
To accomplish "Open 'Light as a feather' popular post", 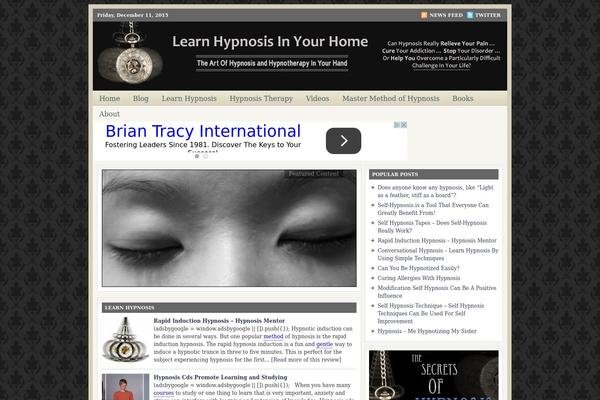I will click(x=435, y=191).
